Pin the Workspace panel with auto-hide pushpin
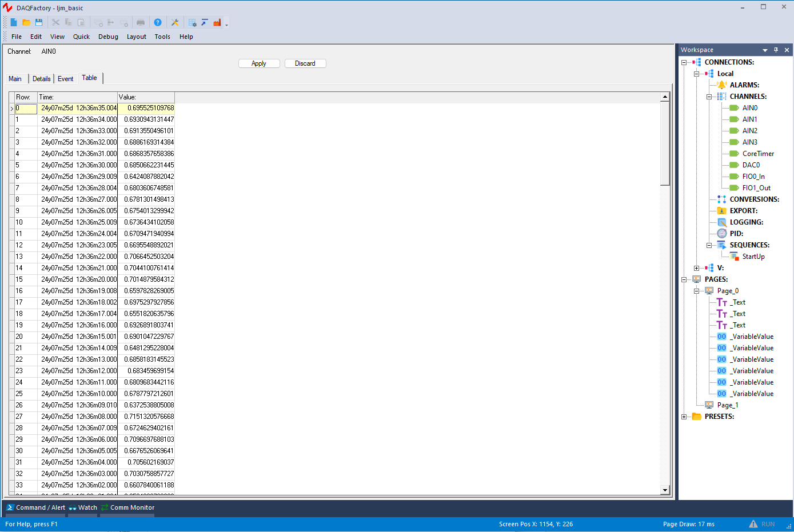 pos(776,50)
